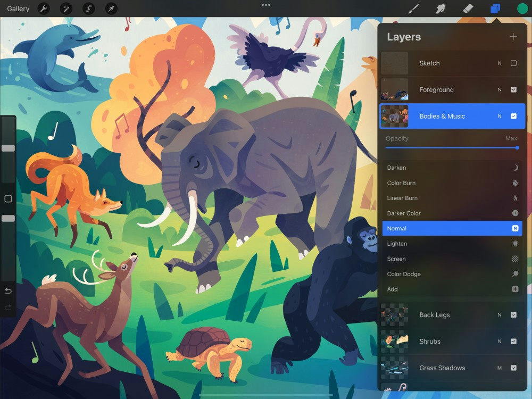The width and height of the screenshot is (532, 399).
Task: Choose the Darker Color blend mode
Action: click(452, 213)
